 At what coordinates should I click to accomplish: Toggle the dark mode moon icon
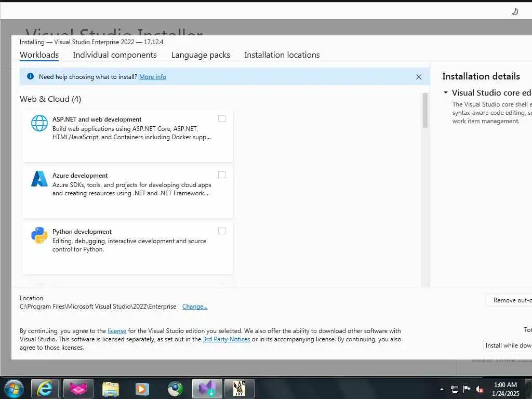click(515, 12)
